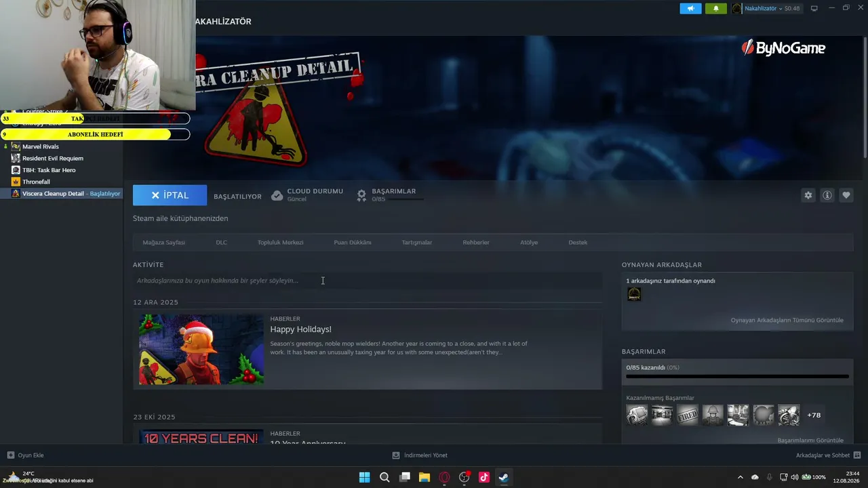Image resolution: width=868 pixels, height=488 pixels.
Task: Click the BAŞARIMLAR 0/85 label under the banner
Action: pyautogui.click(x=393, y=195)
